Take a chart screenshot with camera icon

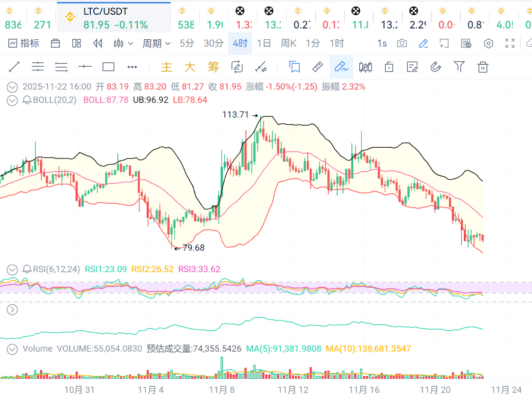pyautogui.click(x=402, y=44)
